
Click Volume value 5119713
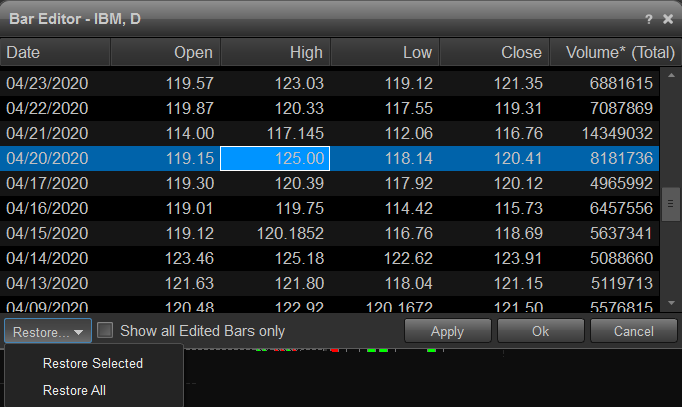[622, 283]
